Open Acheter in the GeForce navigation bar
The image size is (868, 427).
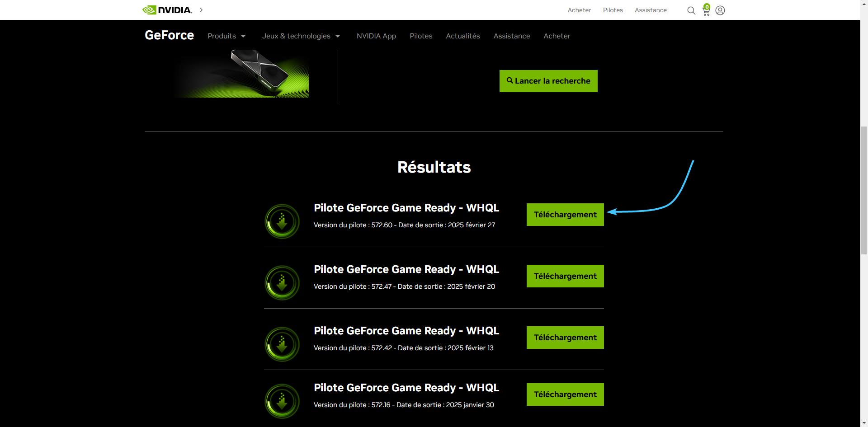click(x=557, y=36)
